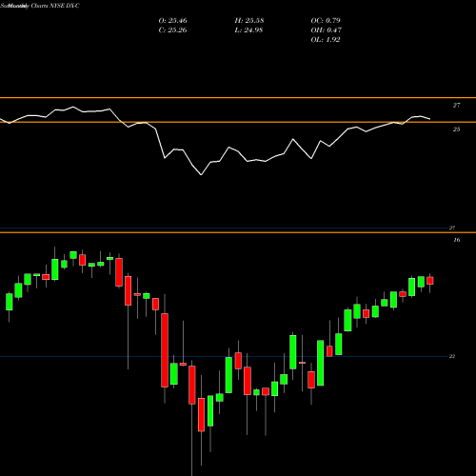Click the '16' axis label below the orange divider

[456, 240]
